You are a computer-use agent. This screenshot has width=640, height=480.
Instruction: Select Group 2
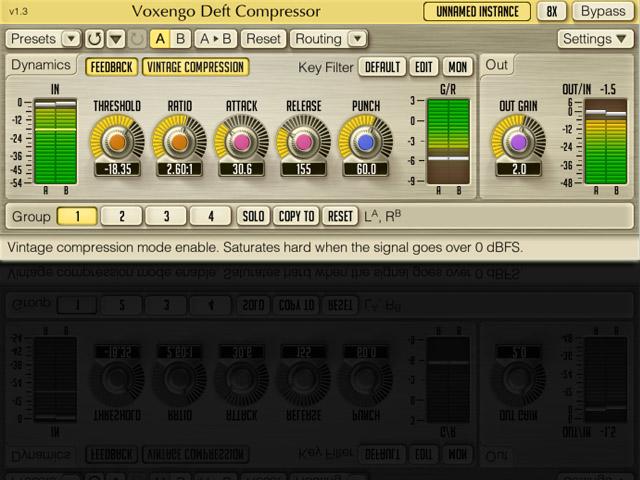click(122, 216)
